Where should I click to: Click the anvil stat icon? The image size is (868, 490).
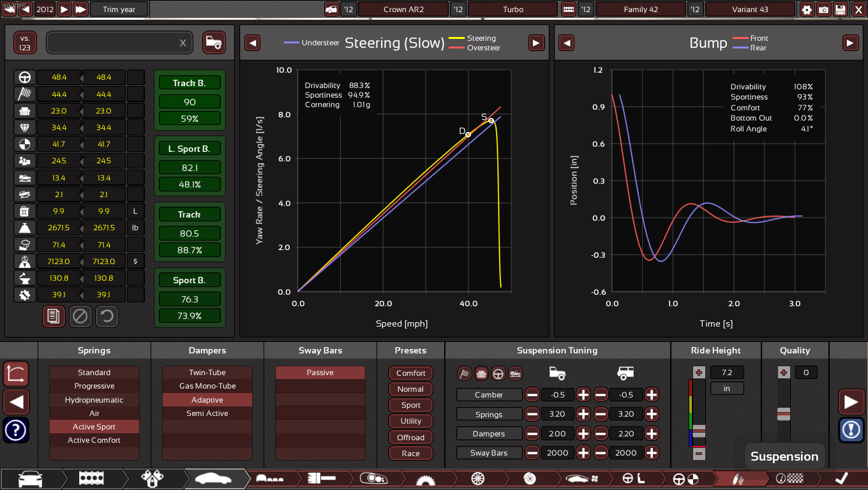[x=25, y=278]
